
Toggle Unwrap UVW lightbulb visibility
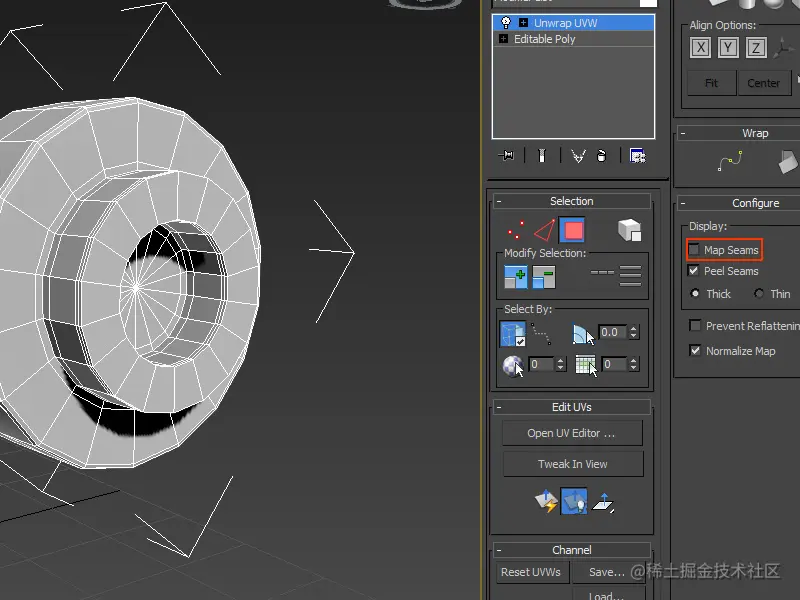coord(506,22)
